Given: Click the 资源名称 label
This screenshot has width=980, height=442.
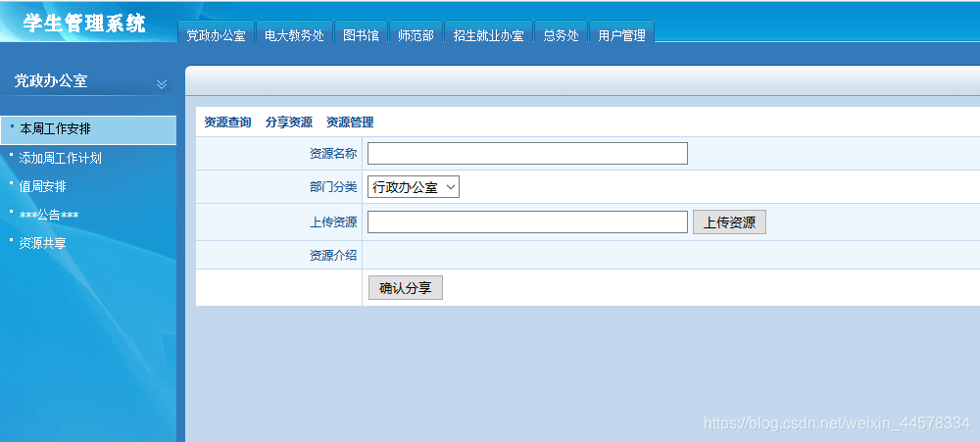Looking at the screenshot, I should pos(333,153).
